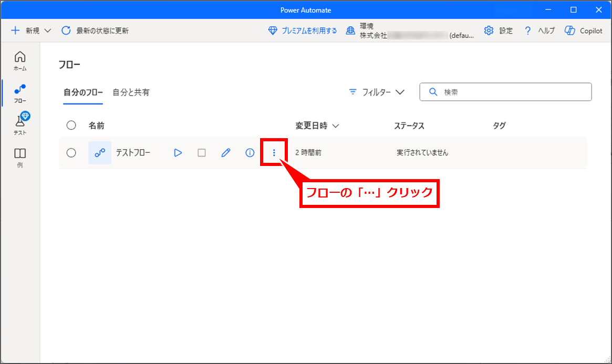Click the 検索 search field
Image resolution: width=612 pixels, height=364 pixels.
pos(505,92)
